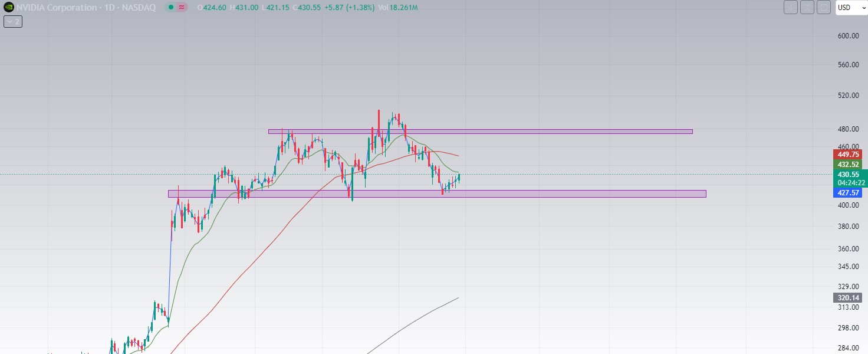Viewport: 868px width, 354px height.
Task: Click the current price label 430.55
Action: [849, 174]
